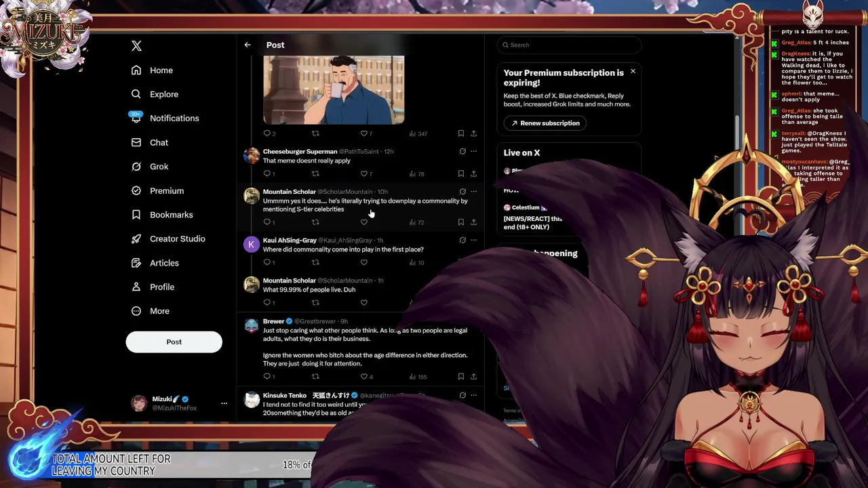This screenshot has height=488, width=868.
Task: Reply to the meme image post
Action: coord(269,134)
